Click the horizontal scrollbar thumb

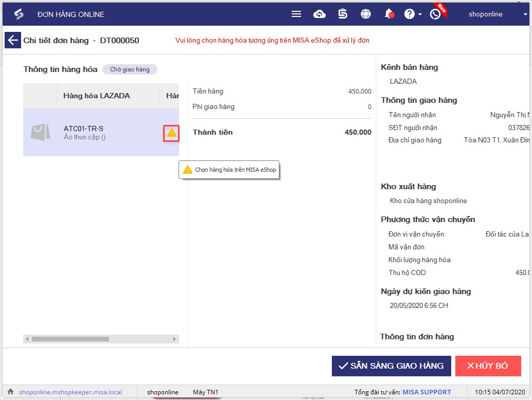tap(70, 339)
